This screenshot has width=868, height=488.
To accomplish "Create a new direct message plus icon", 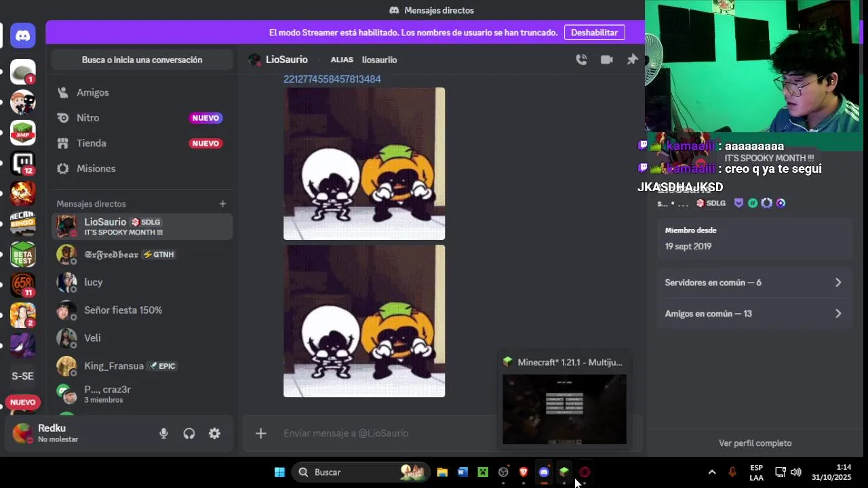I will pyautogui.click(x=222, y=203).
